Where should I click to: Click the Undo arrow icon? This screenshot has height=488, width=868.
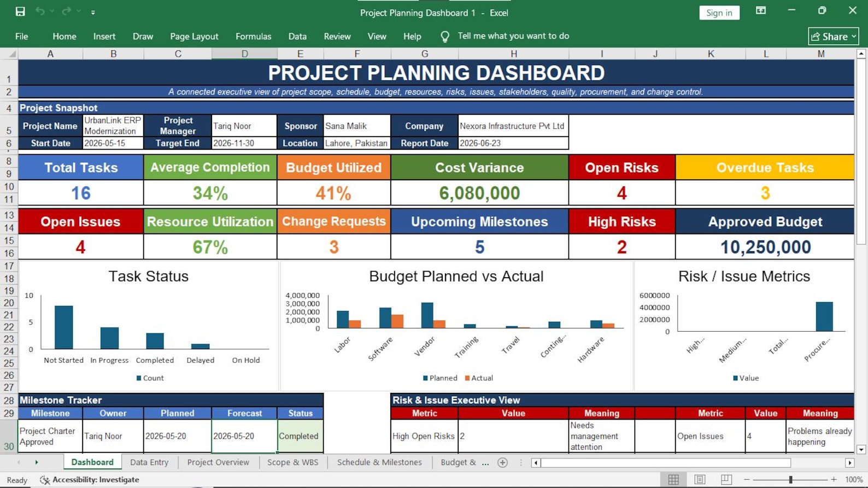40,11
